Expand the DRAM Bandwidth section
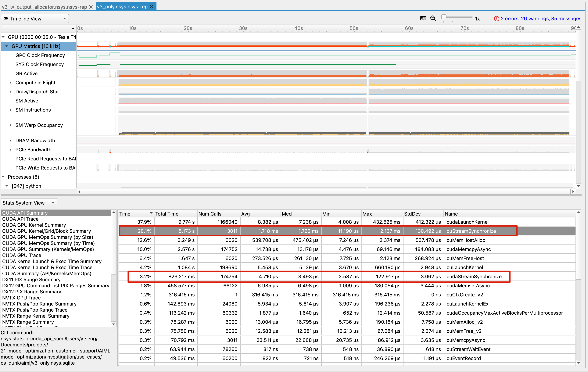588x372 pixels. [10, 140]
